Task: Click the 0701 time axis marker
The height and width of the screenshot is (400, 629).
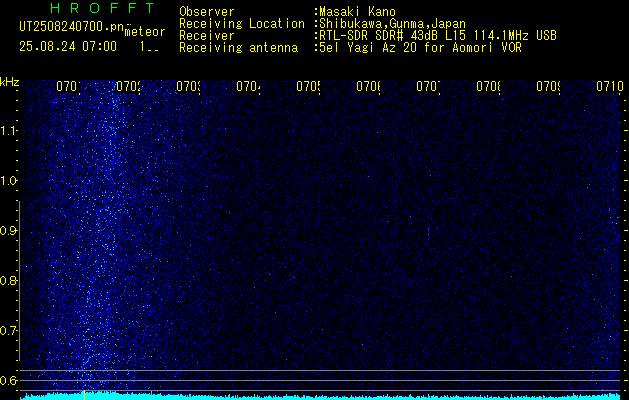Action: [x=68, y=86]
